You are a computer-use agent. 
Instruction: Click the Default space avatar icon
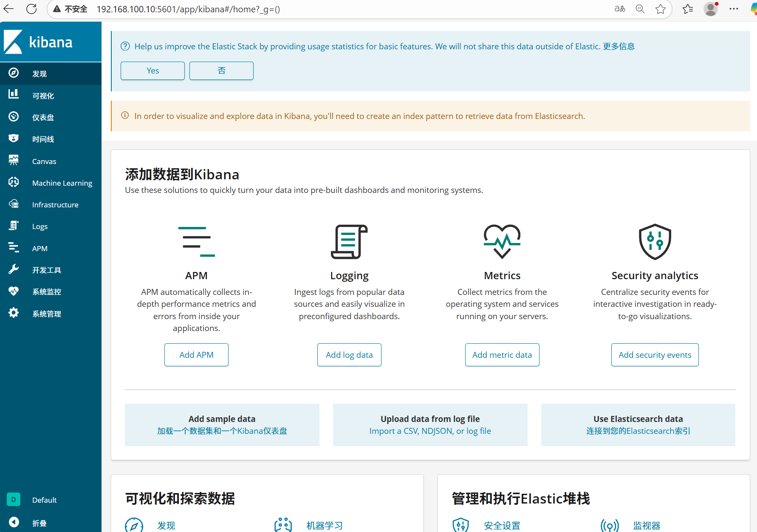[x=14, y=500]
